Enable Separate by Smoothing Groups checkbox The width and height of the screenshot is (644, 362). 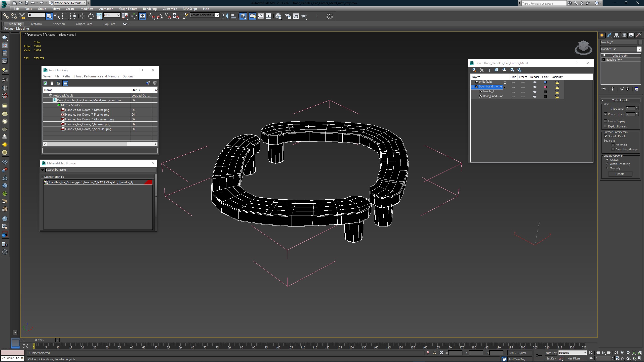(x=613, y=149)
